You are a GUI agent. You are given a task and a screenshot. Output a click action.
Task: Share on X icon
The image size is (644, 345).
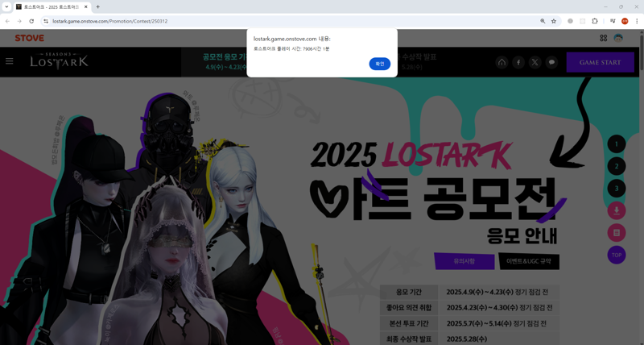point(535,63)
